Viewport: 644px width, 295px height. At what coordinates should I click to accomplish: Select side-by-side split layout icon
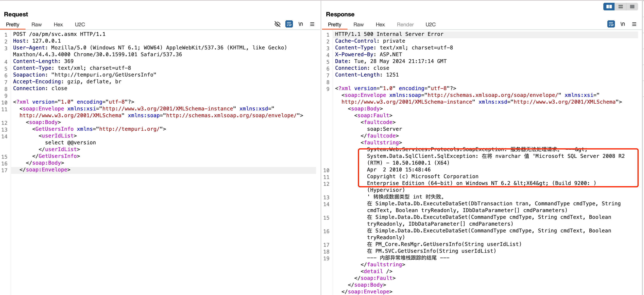pos(609,7)
